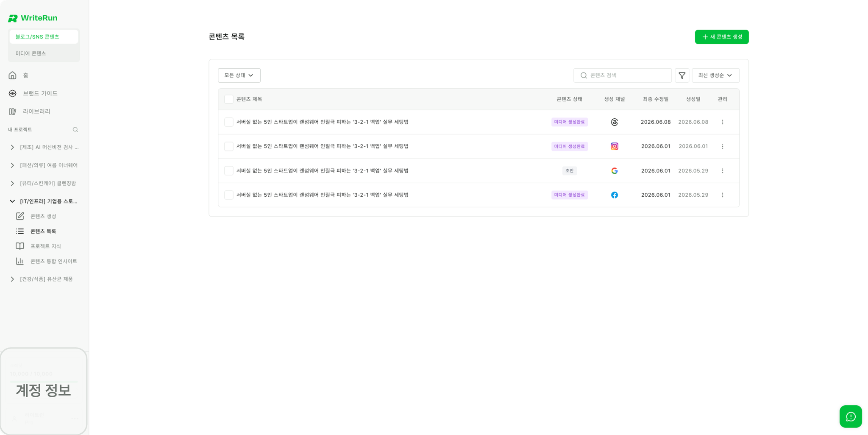Open the more menu for the Facebook row
The image size is (868, 435).
[x=723, y=195]
